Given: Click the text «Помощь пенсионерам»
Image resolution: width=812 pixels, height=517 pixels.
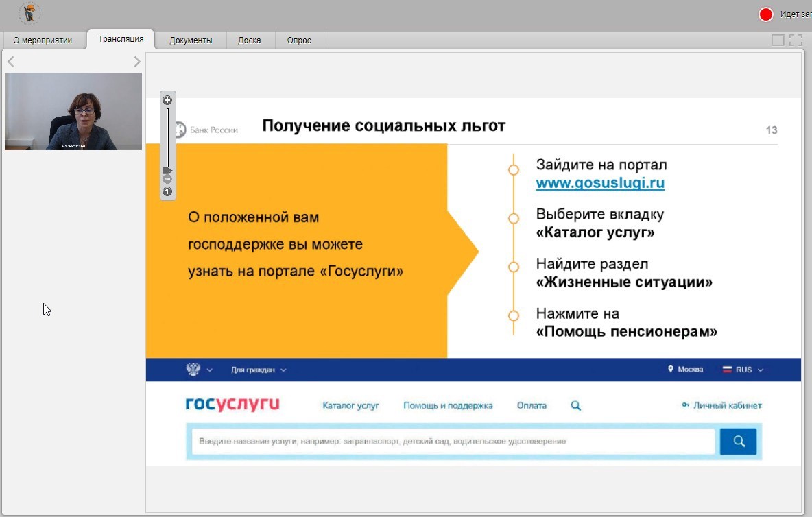Looking at the screenshot, I should 627,331.
